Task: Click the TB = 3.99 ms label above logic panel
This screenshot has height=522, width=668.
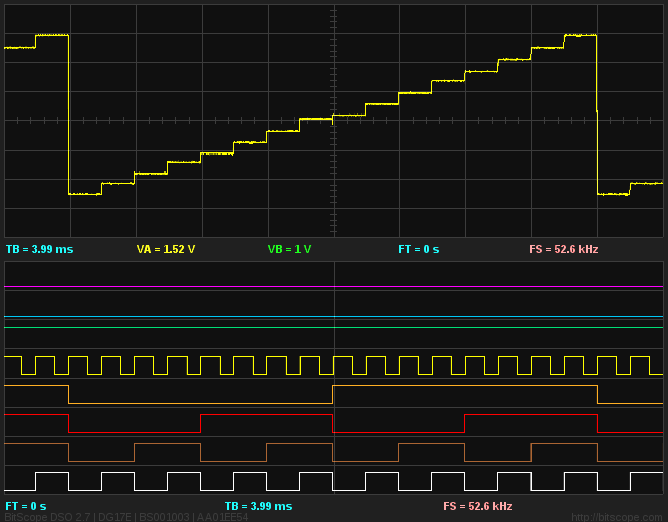Action: point(39,249)
